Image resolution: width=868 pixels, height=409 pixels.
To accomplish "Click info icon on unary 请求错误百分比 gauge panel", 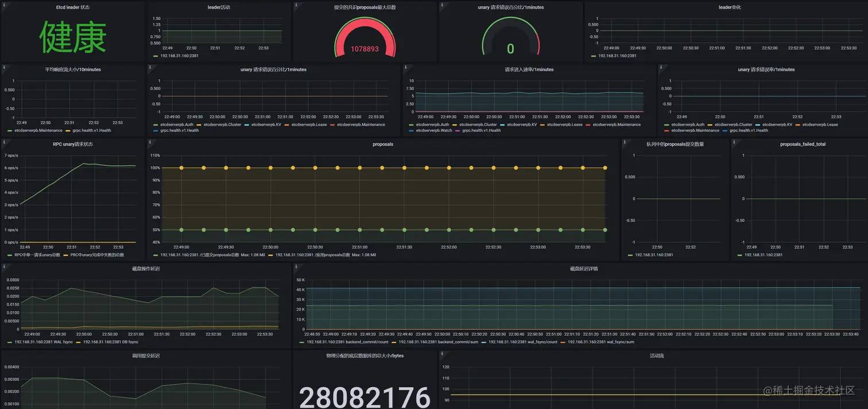I will (443, 5).
